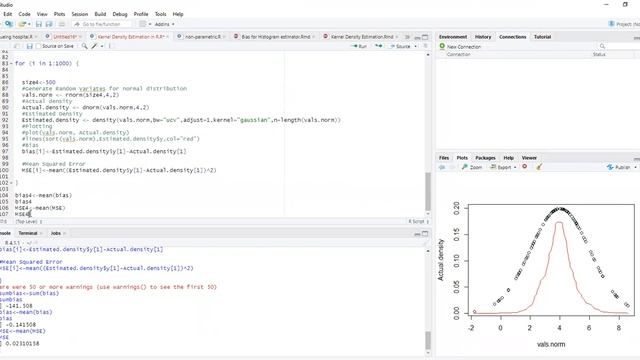
Task: Source the script with the Source button
Action: point(400,46)
